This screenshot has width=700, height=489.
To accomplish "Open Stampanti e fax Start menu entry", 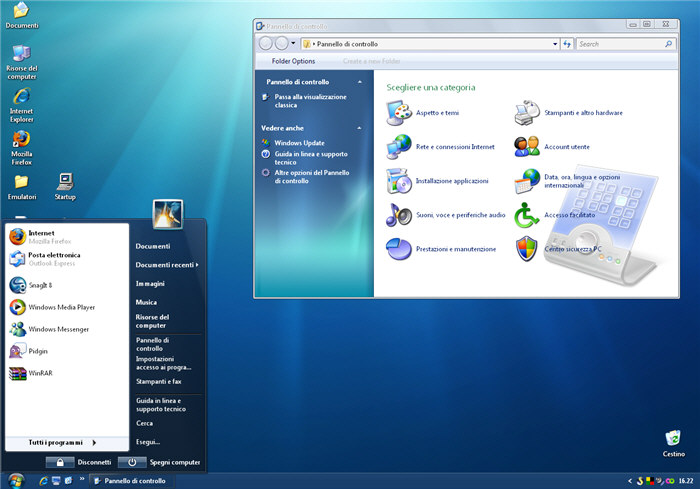I will (159, 381).
